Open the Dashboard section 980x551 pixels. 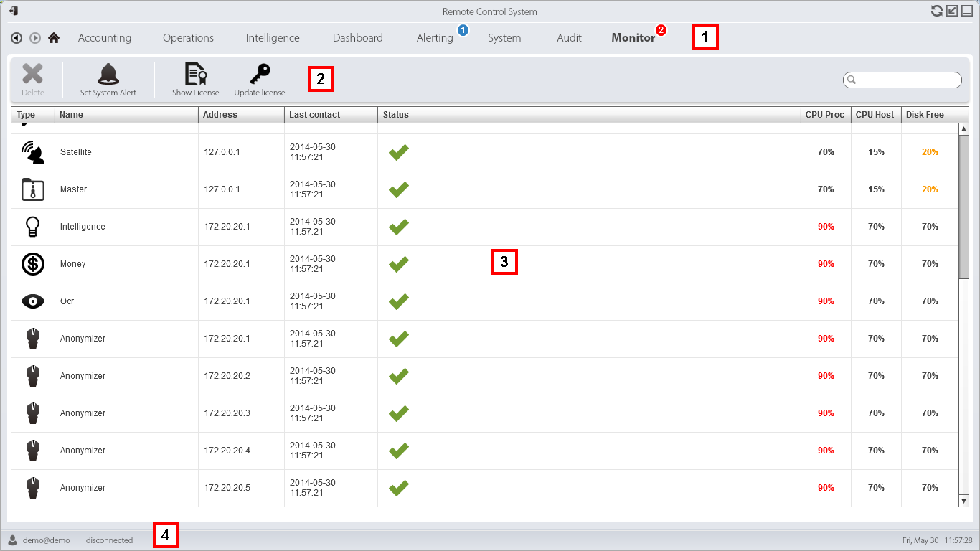[358, 38]
